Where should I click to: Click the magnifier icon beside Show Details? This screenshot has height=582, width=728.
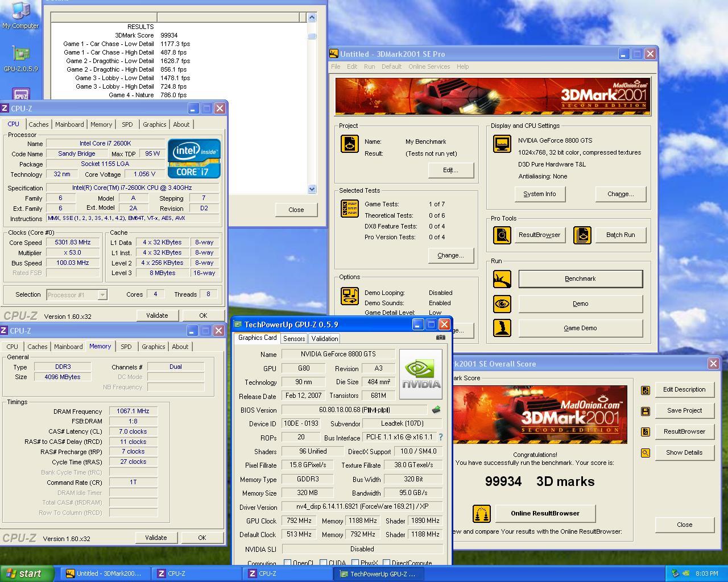tap(645, 453)
